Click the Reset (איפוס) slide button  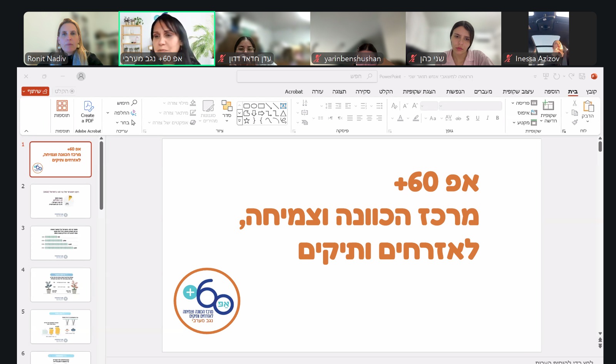point(527,113)
